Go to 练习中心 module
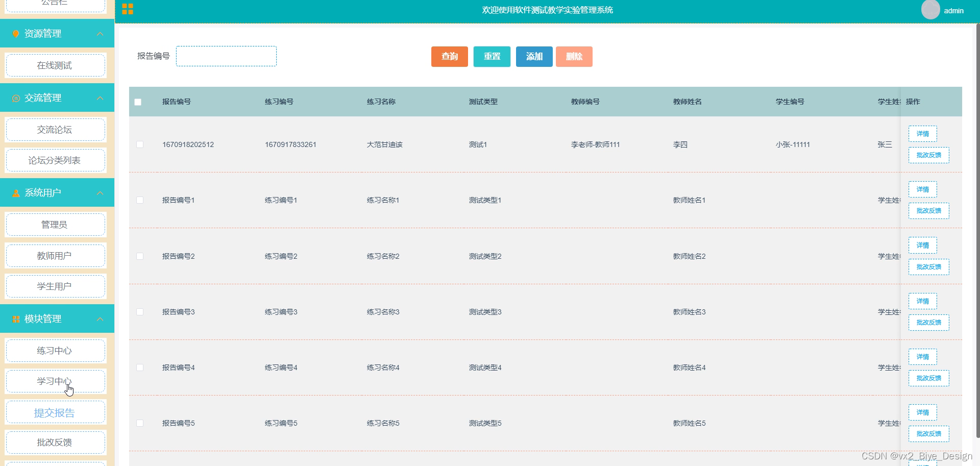The height and width of the screenshot is (466, 980). pos(55,351)
